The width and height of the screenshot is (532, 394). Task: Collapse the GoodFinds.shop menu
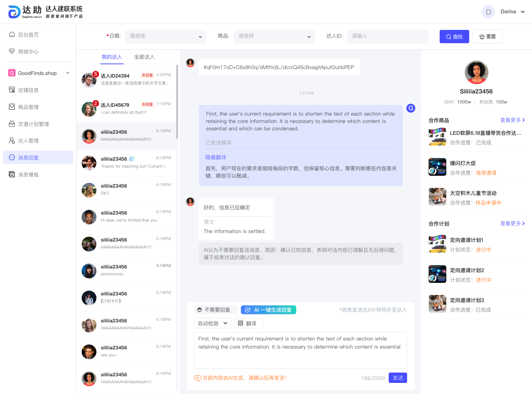coord(68,73)
